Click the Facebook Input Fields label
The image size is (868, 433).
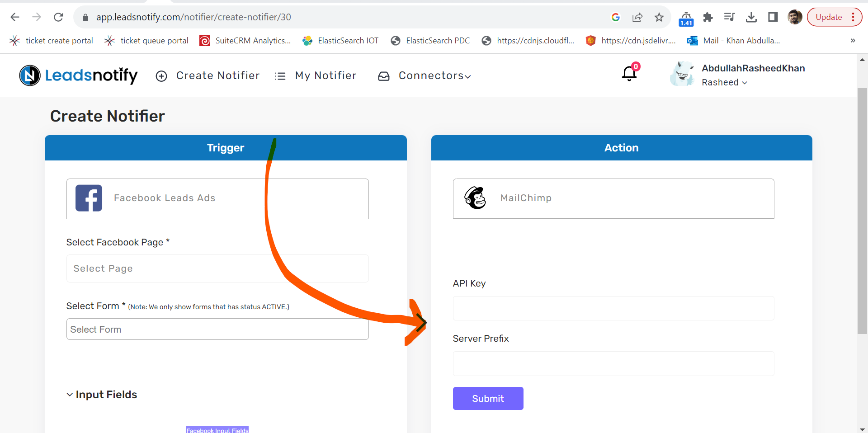tap(217, 430)
